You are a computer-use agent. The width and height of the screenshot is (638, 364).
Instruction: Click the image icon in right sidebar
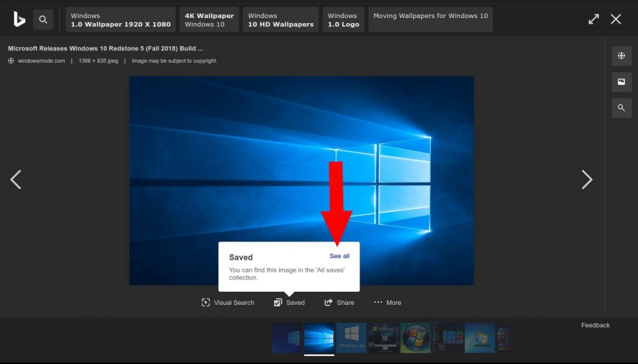tap(621, 82)
